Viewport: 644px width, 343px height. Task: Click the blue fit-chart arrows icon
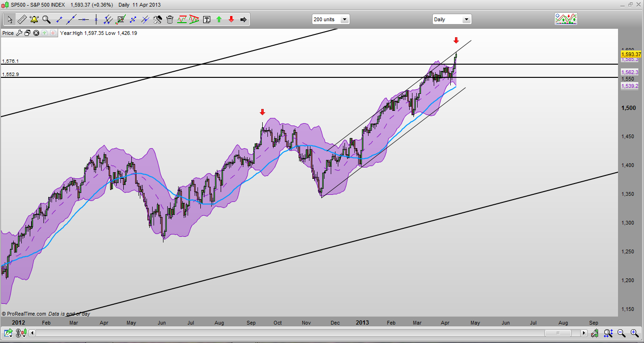(608, 333)
